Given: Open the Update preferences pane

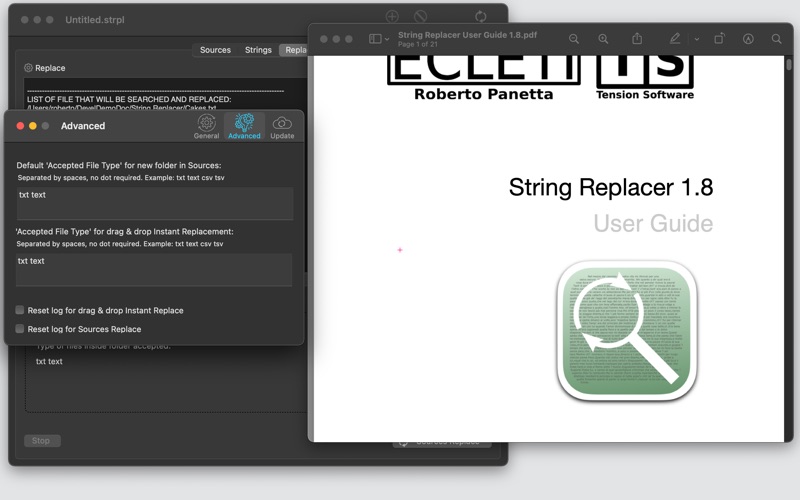Looking at the screenshot, I should click(282, 127).
